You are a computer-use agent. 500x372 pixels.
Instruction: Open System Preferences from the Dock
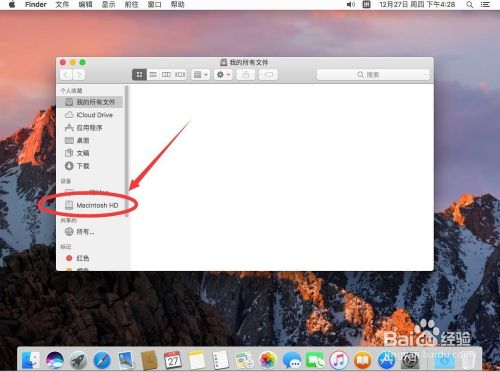tap(410, 360)
